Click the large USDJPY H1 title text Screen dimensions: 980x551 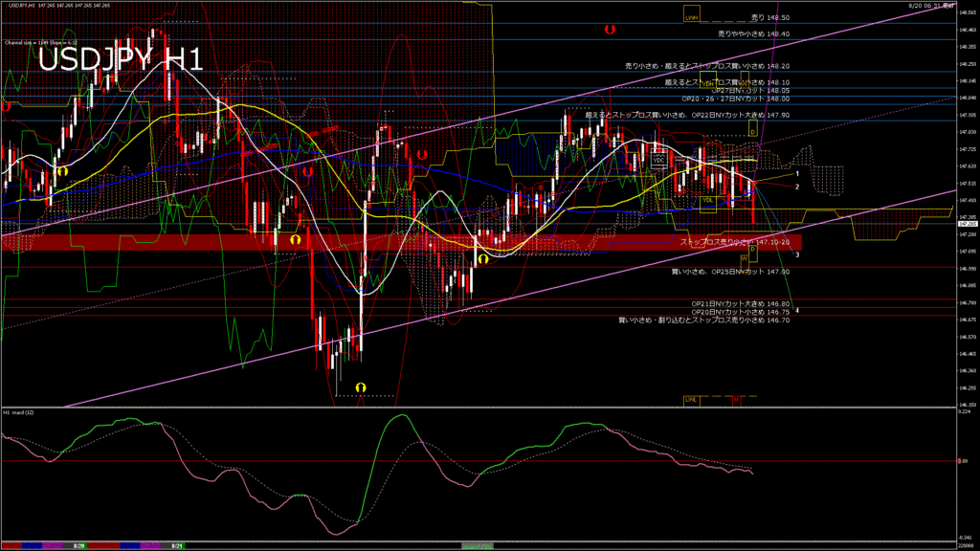[x=120, y=59]
